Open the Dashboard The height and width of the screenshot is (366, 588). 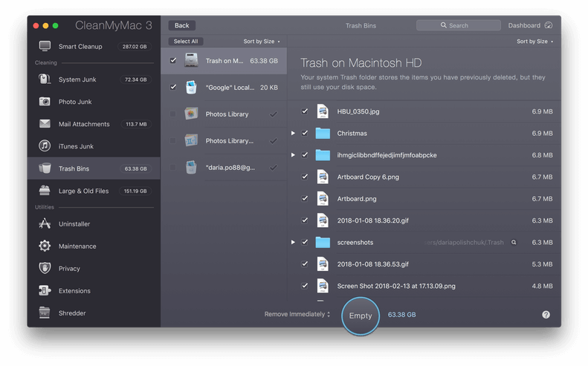[x=530, y=25]
